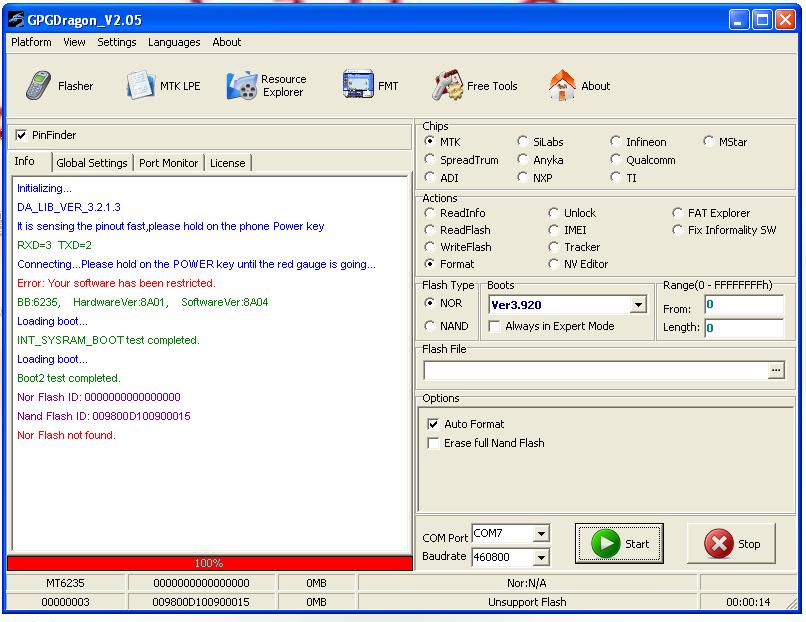Click the red Stop cross icon
The image size is (806, 622).
coord(719,543)
